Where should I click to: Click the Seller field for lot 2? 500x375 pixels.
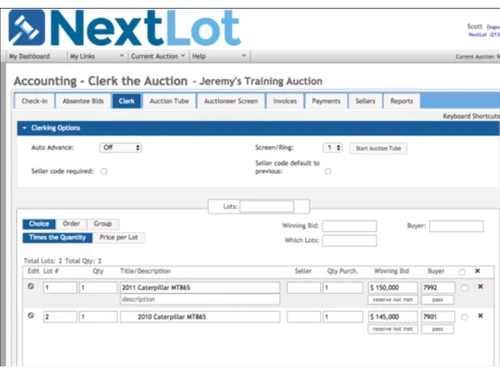304,317
